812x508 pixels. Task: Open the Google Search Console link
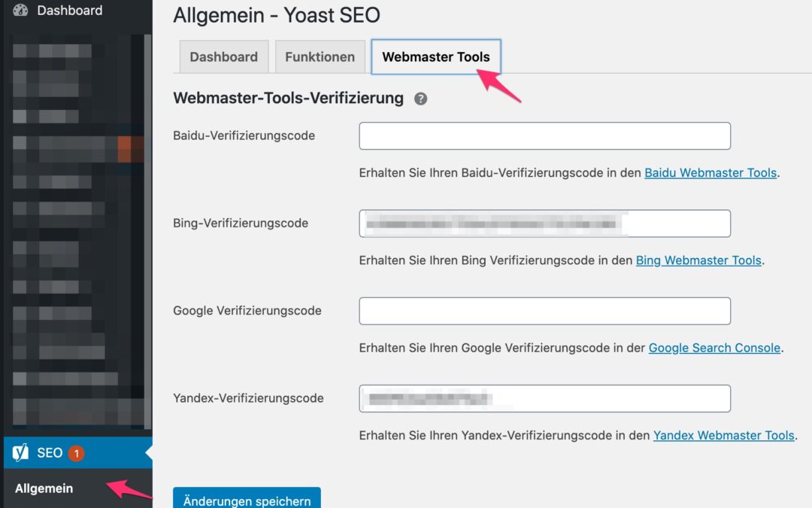coord(714,348)
